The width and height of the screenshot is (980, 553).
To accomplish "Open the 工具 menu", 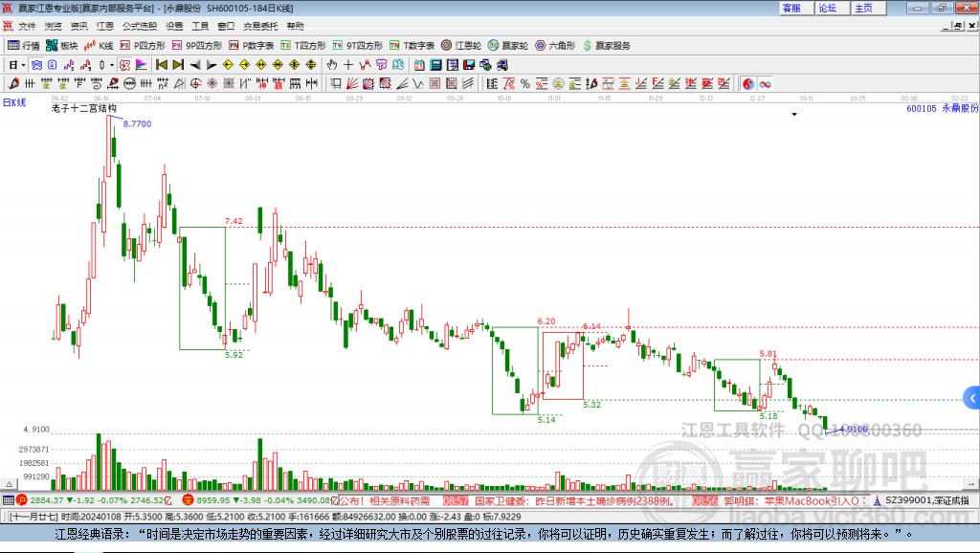I will click(x=200, y=26).
